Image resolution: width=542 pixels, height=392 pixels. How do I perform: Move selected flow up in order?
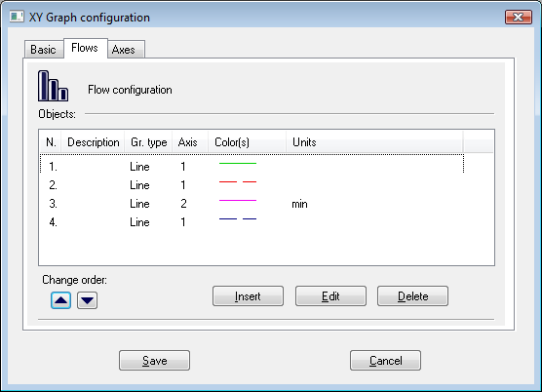[60, 300]
